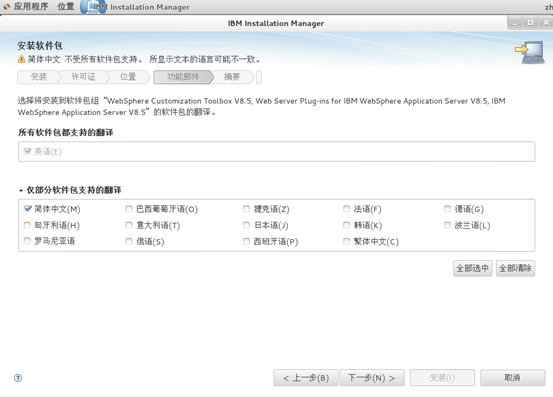Click the install computer icon in banner
The image size is (553, 398).
[530, 52]
